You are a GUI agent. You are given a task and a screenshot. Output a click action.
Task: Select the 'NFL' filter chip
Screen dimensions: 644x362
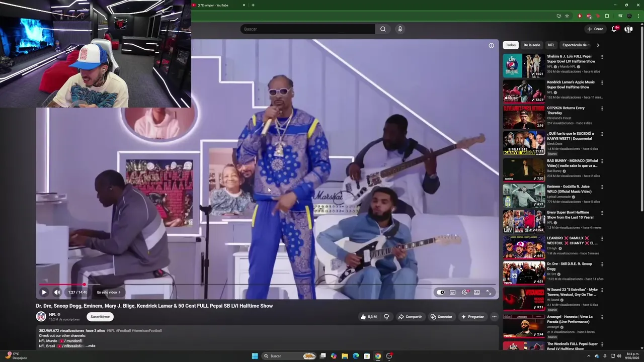(x=551, y=45)
